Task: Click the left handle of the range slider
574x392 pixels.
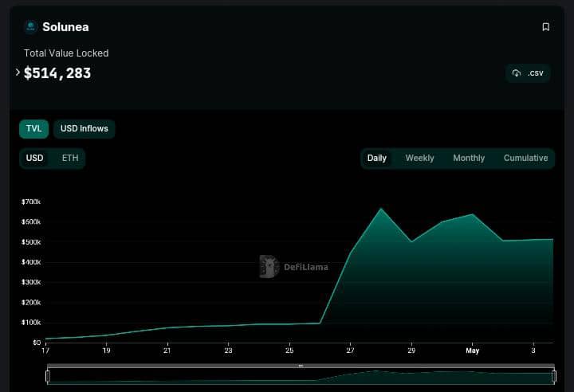Action: pos(48,376)
